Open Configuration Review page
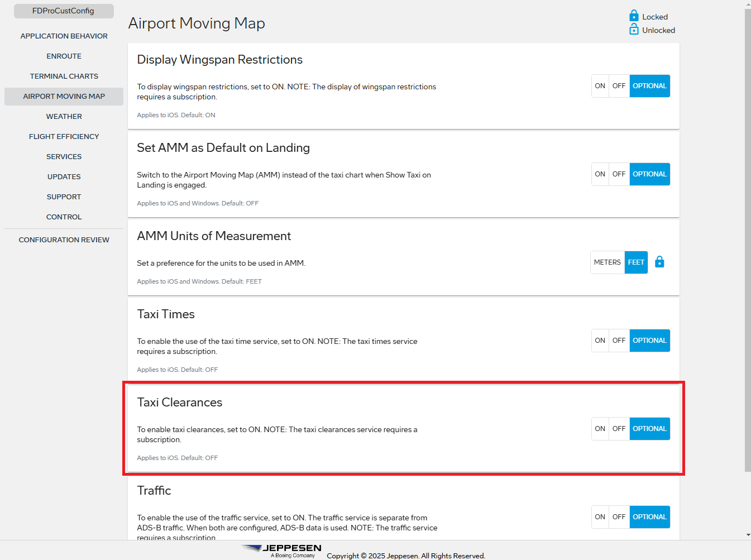This screenshot has width=751, height=560. tap(64, 240)
